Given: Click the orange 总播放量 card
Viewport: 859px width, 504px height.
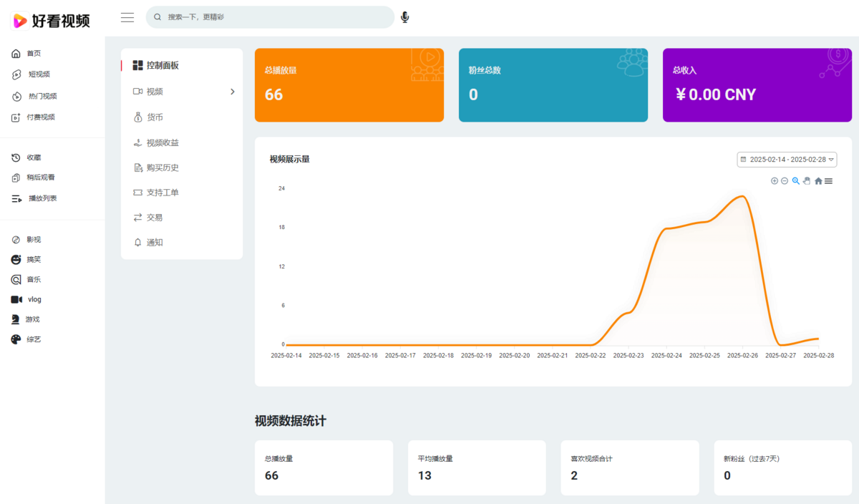Looking at the screenshot, I should point(349,85).
